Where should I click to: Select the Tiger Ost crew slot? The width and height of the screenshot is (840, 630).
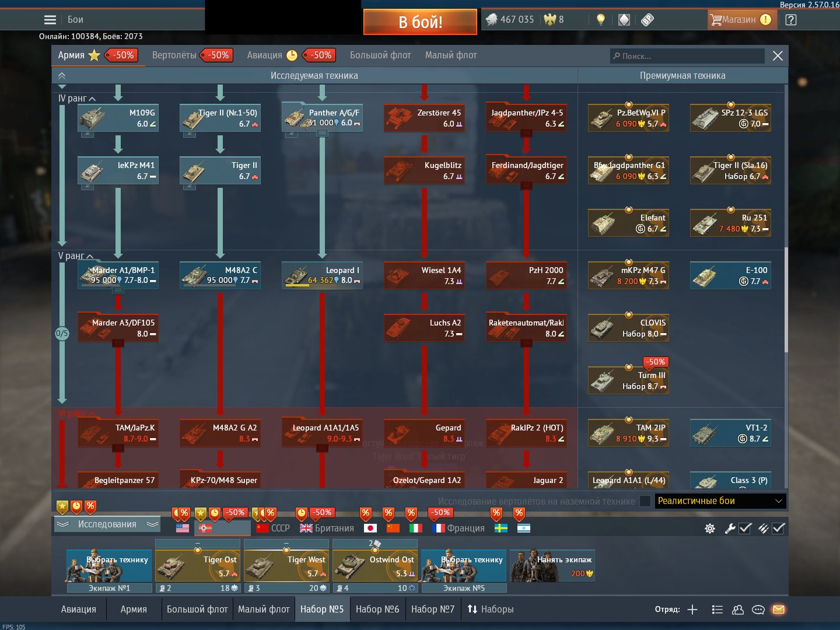(x=198, y=566)
